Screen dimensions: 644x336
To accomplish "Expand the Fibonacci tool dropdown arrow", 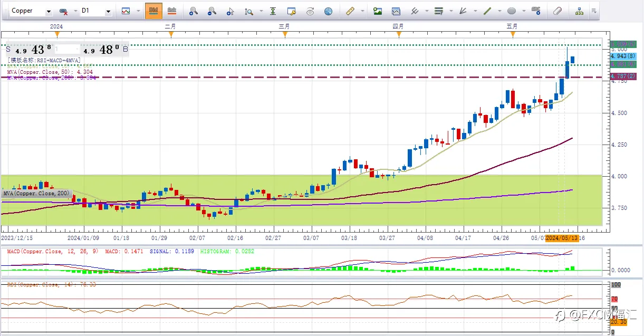I will click(450, 11).
